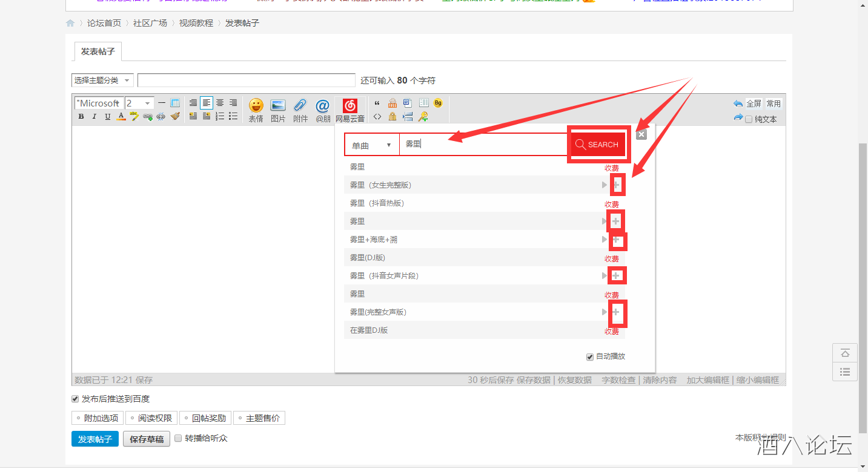The width and height of the screenshot is (868, 472).
Task: Add 雾里 (女生完整版) with plus icon
Action: pyautogui.click(x=616, y=185)
